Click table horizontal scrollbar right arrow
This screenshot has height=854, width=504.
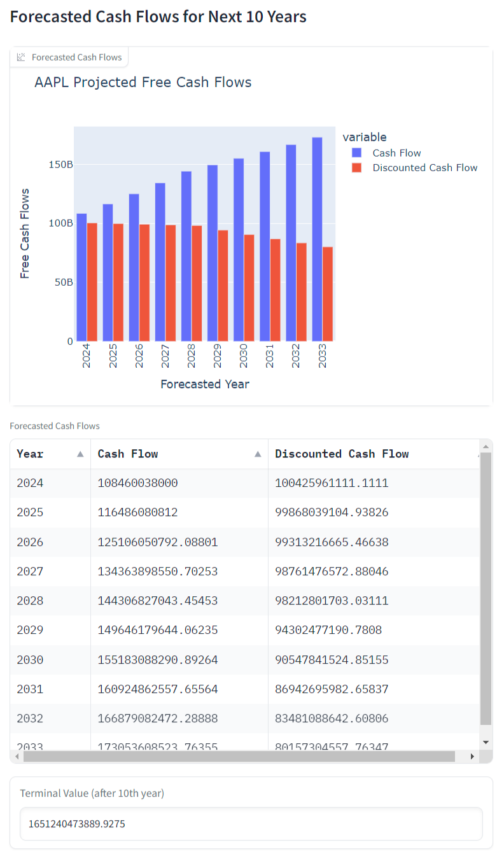pos(472,757)
